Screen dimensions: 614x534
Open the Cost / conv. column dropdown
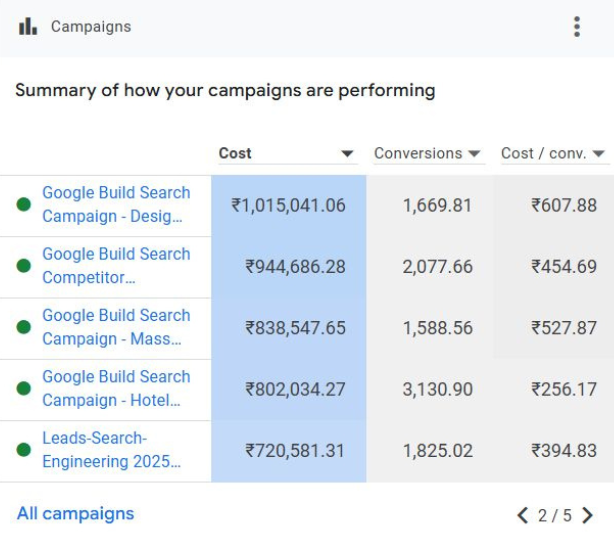tap(599, 154)
